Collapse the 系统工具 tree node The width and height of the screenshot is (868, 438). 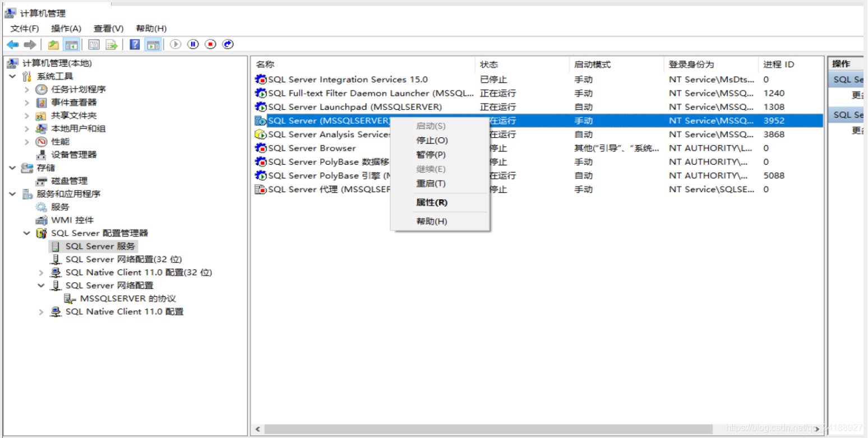(x=13, y=76)
